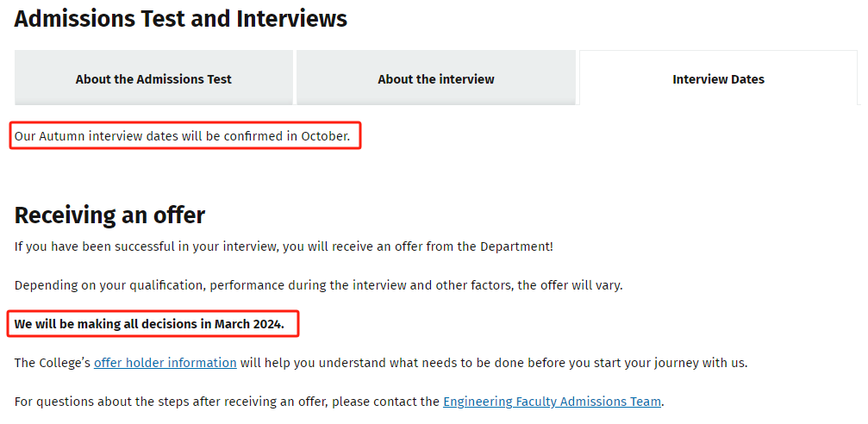Click the words "please contact the" before the link
The height and width of the screenshot is (424, 868).
385,402
